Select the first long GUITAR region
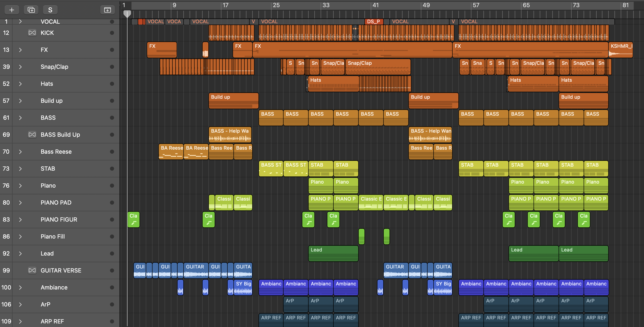Image resolution: width=644 pixels, height=327 pixels. pos(196,270)
